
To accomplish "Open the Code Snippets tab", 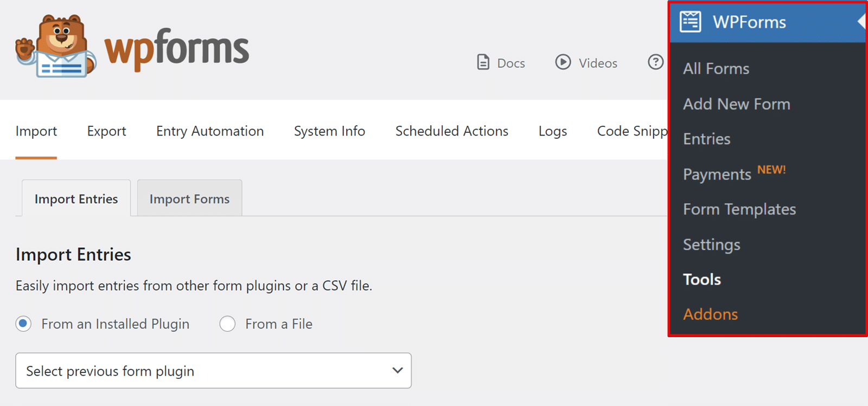I will tap(632, 131).
